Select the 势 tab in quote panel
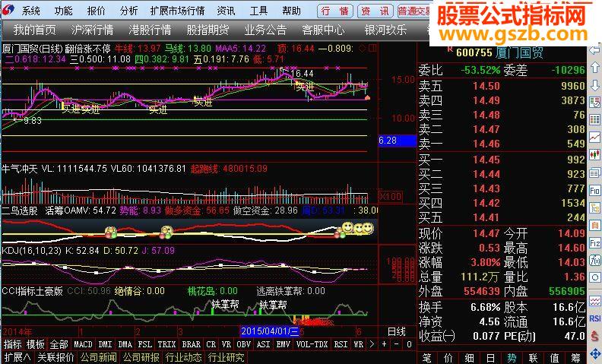Image resolution: width=602 pixels, height=364 pixels. pyautogui.click(x=512, y=358)
